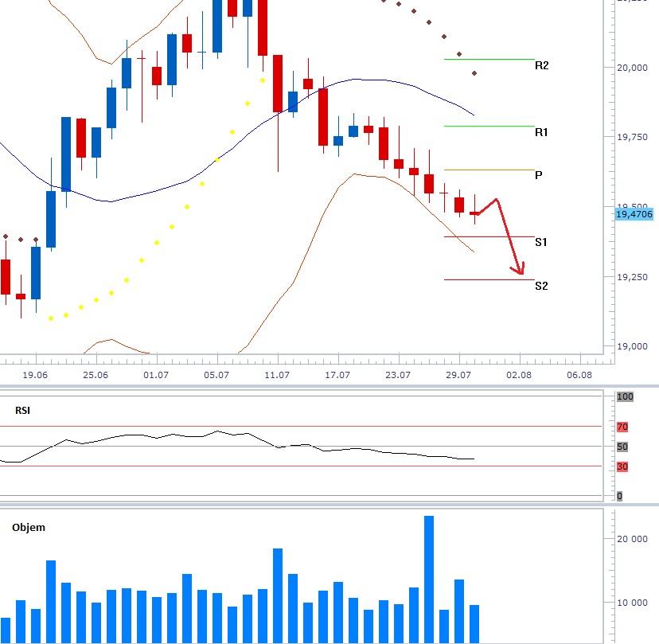Click the P pivot level label

tap(538, 175)
